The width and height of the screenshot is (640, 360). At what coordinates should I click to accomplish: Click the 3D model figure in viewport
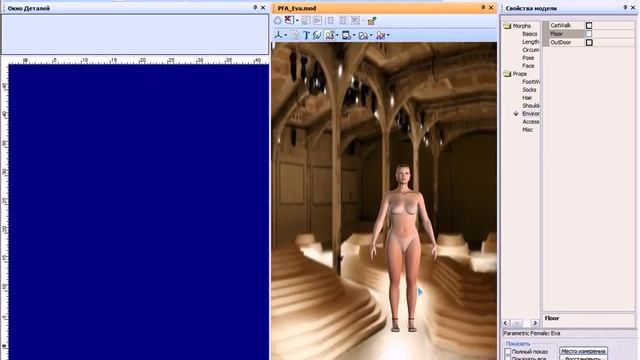coord(403,249)
